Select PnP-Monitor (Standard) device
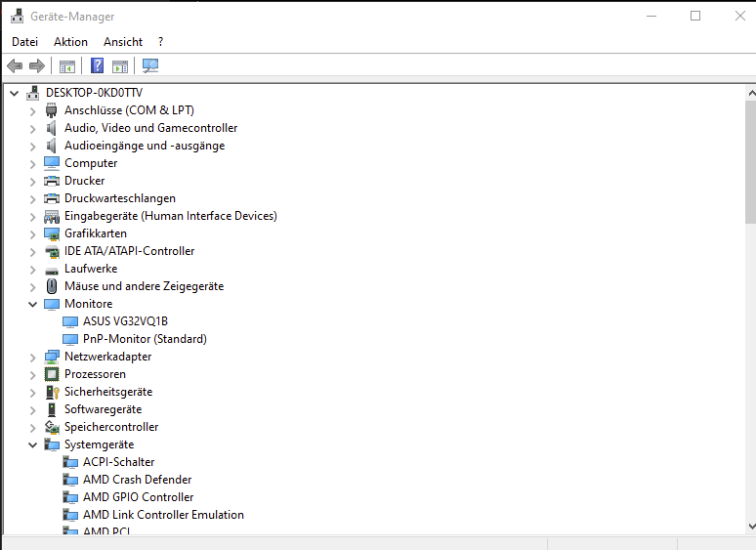 [145, 339]
